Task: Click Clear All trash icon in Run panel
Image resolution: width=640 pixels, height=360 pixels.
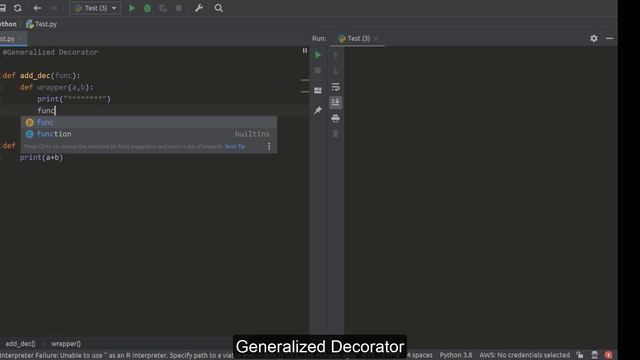Action: point(336,134)
